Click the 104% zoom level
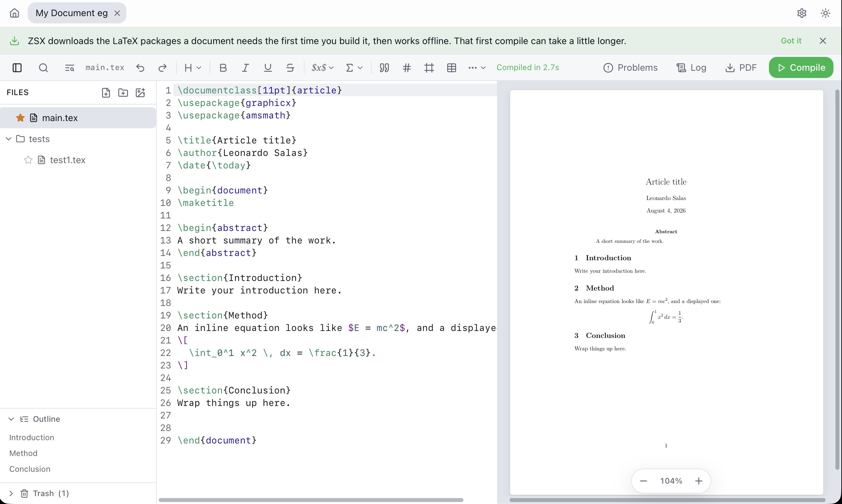The width and height of the screenshot is (842, 504). coord(671,481)
